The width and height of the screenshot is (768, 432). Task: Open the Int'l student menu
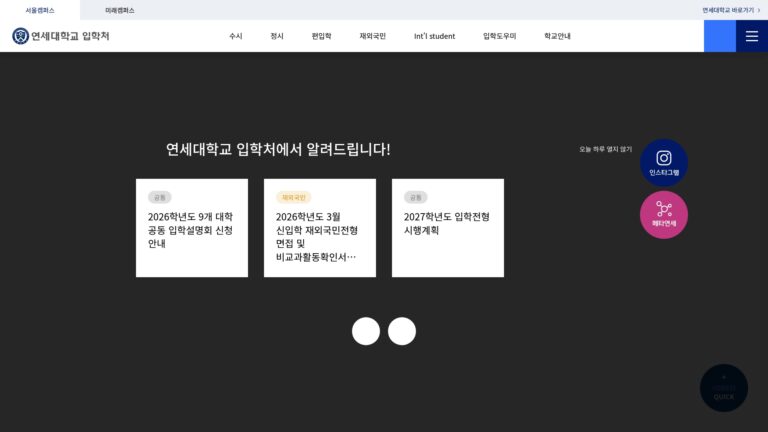pyautogui.click(x=434, y=36)
